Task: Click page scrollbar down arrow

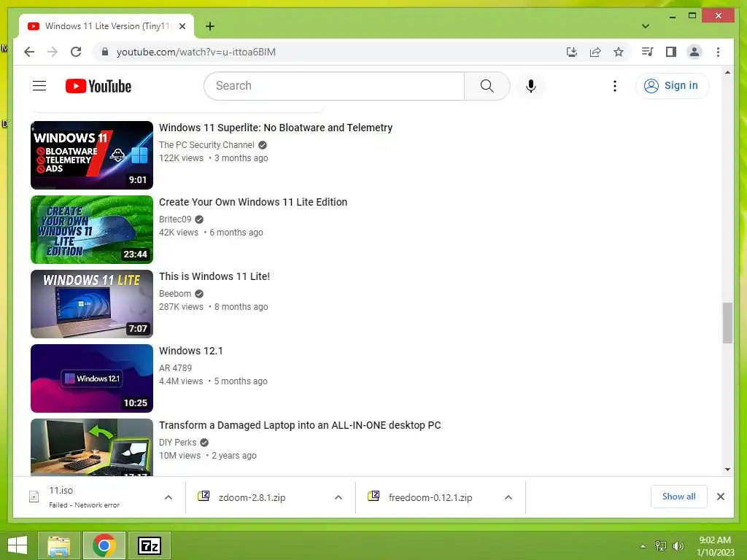Action: click(727, 470)
